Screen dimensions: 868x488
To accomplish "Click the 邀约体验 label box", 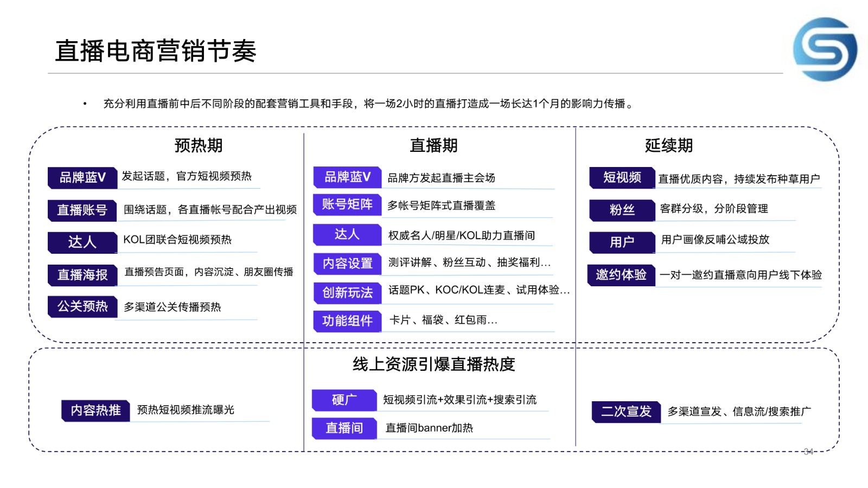I will point(621,275).
